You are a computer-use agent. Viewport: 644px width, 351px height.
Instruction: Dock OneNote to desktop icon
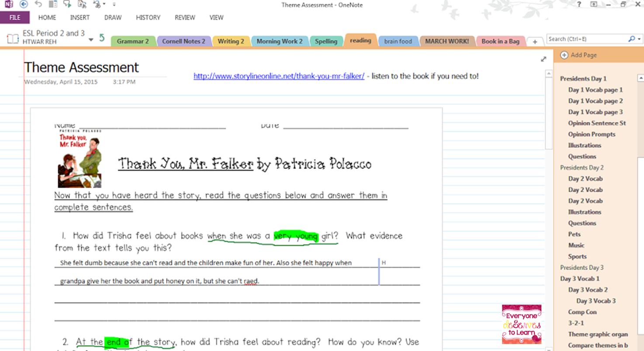coord(53,4)
